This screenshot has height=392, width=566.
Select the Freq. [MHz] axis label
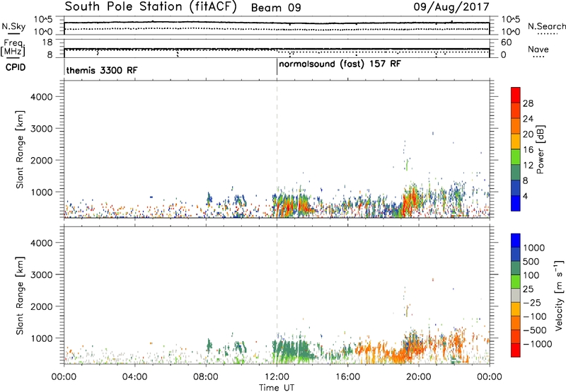13,48
